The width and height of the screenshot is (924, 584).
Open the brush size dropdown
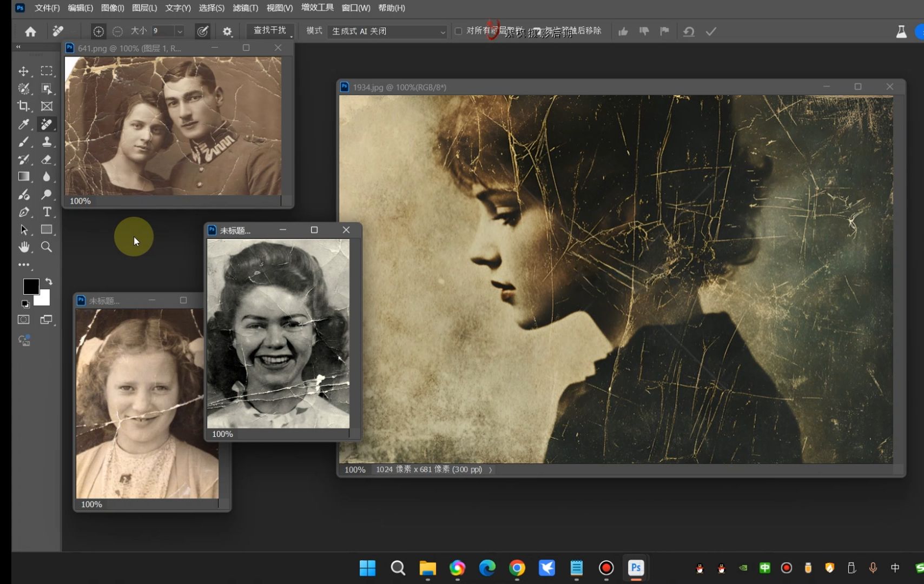coord(180,31)
